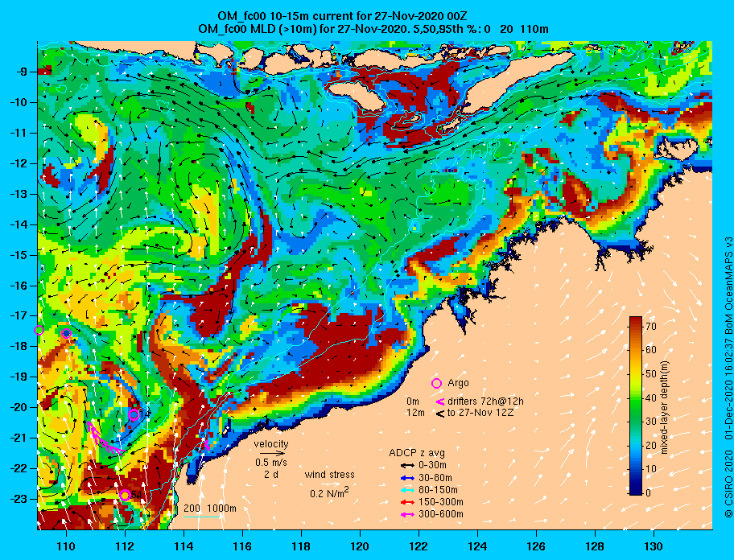The height and width of the screenshot is (560, 734).
Task: Click the magenta Argo circle legend symbol
Action: tap(436, 383)
